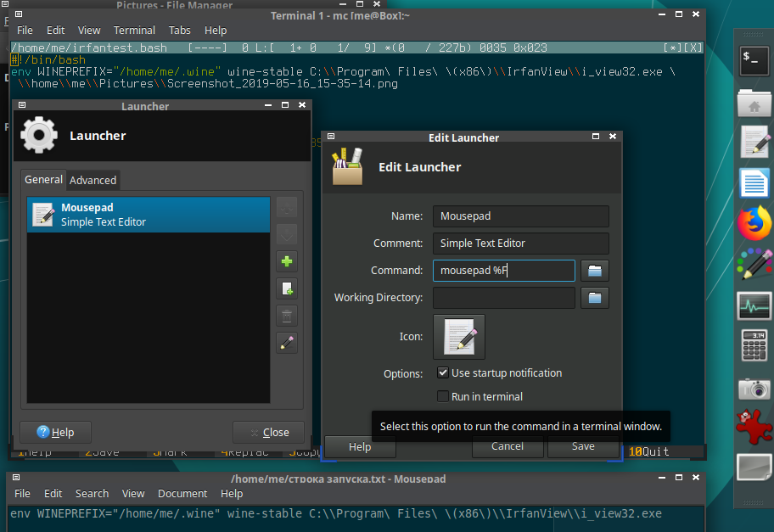
Task: Click Help in the Launcher dialog
Action: (x=55, y=433)
